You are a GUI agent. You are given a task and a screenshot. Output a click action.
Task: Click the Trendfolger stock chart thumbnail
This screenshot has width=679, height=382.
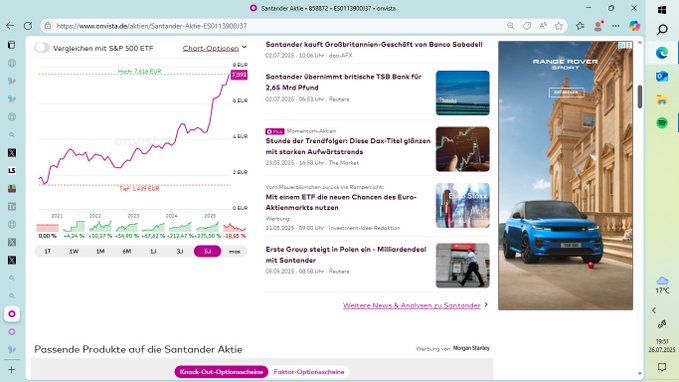click(462, 149)
